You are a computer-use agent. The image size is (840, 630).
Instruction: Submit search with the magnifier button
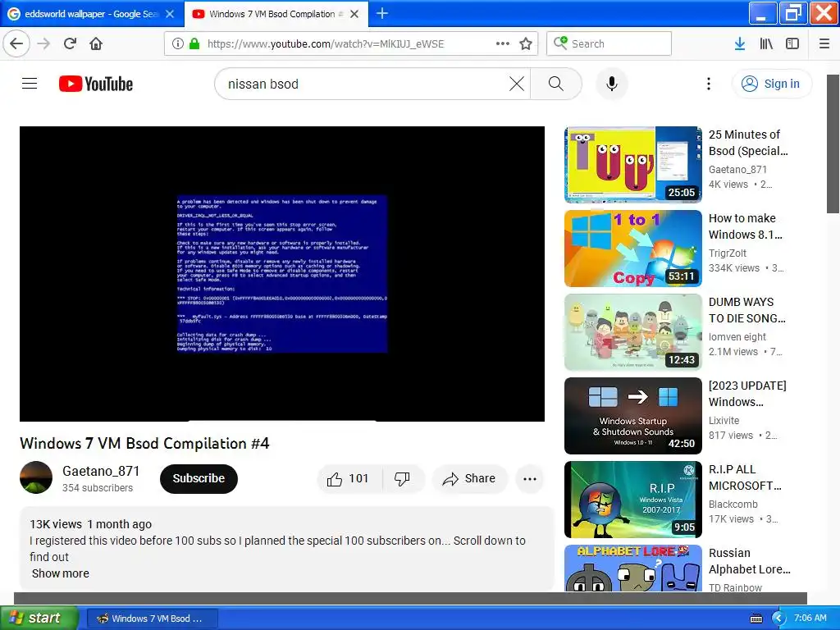click(x=556, y=84)
